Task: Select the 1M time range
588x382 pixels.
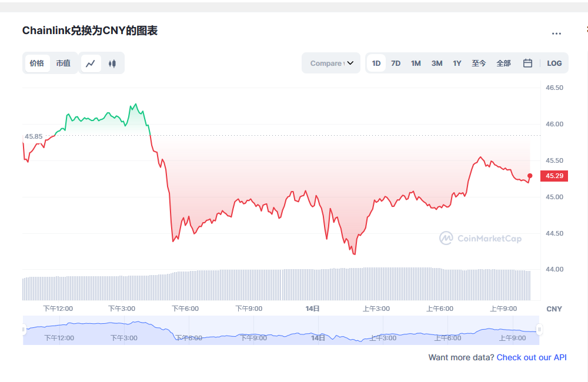Action: (416, 63)
